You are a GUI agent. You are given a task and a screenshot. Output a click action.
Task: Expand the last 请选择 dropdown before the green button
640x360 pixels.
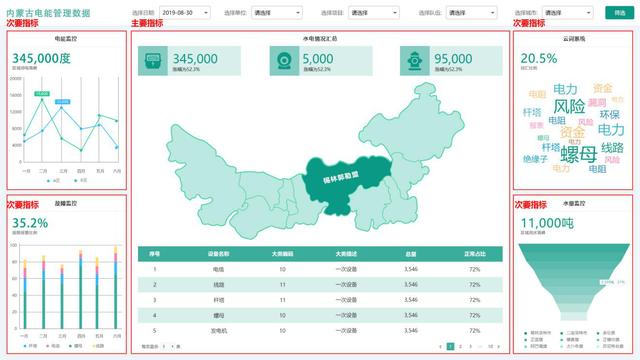[x=567, y=13]
